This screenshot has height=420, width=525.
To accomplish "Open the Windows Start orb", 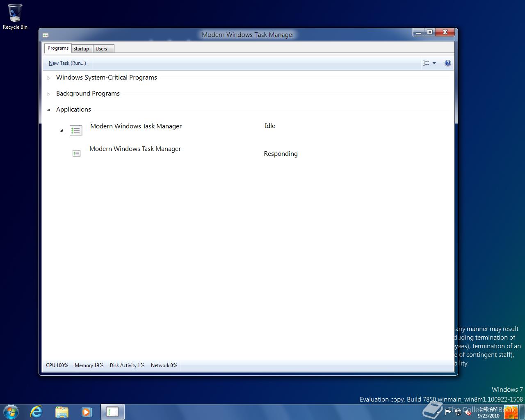I will point(11,412).
